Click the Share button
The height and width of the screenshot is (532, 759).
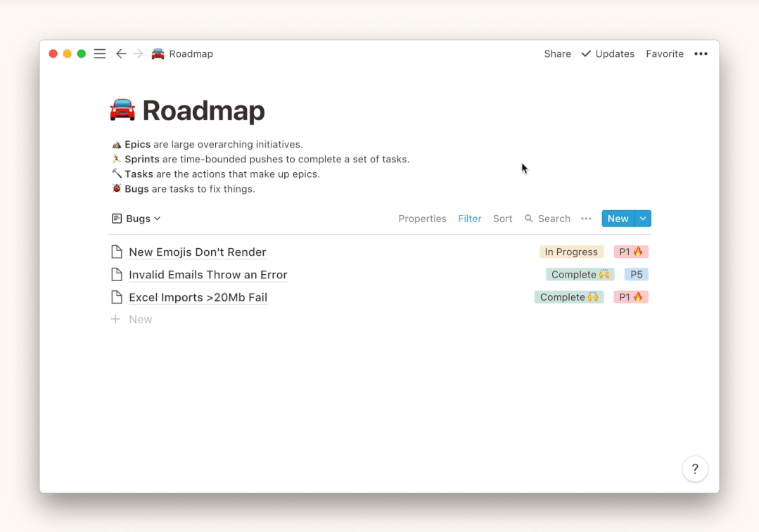pos(557,54)
